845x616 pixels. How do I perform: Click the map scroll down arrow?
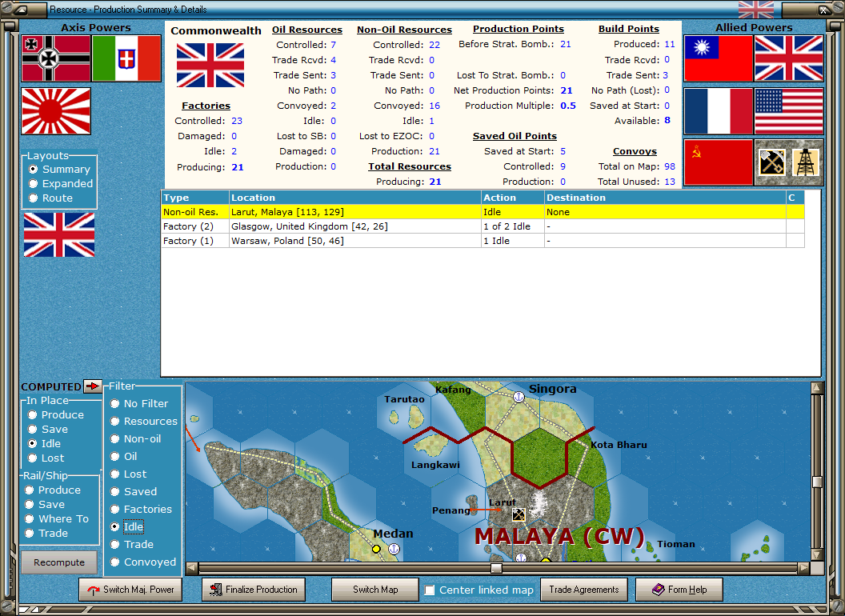click(x=817, y=554)
